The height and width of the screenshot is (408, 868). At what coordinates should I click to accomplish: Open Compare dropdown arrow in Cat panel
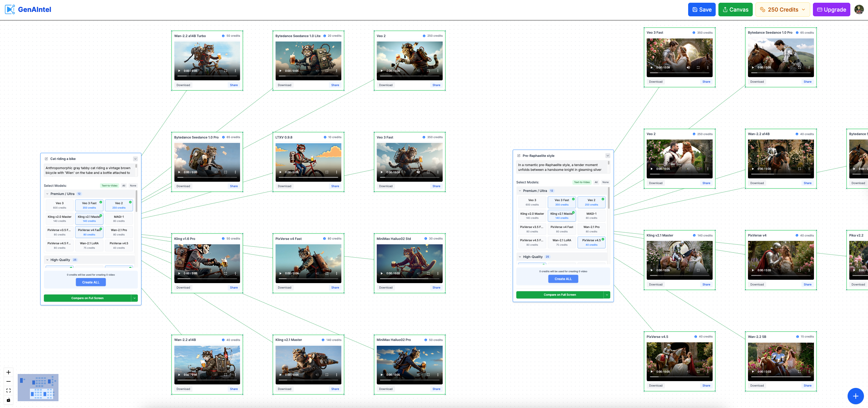135,298
